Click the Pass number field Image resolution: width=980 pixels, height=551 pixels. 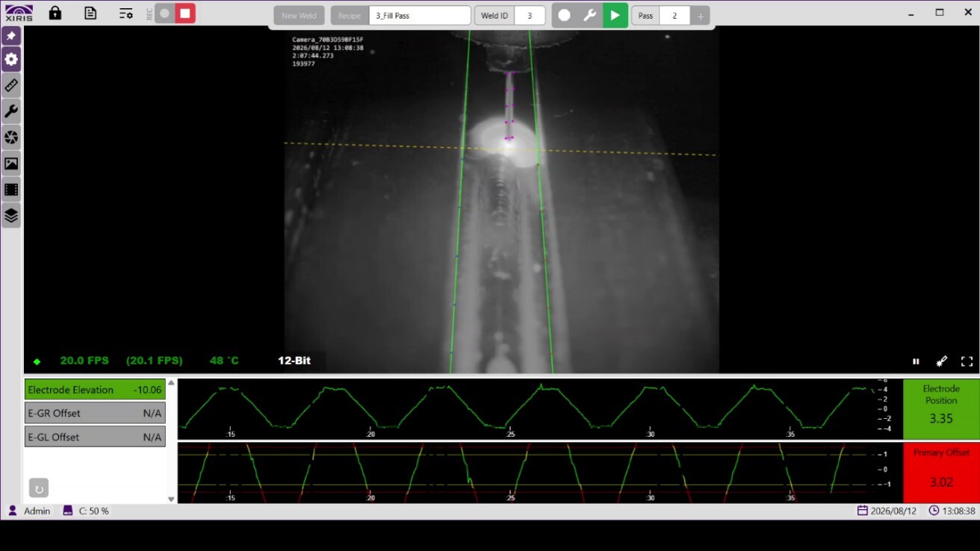674,16
